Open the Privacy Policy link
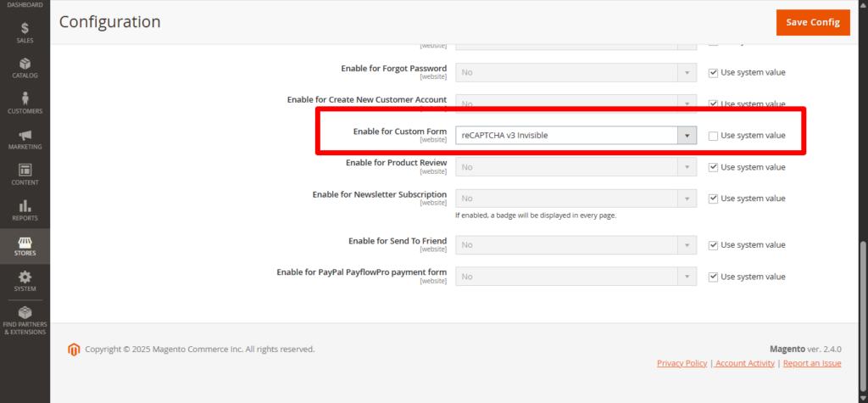This screenshot has width=868, height=403. (682, 363)
